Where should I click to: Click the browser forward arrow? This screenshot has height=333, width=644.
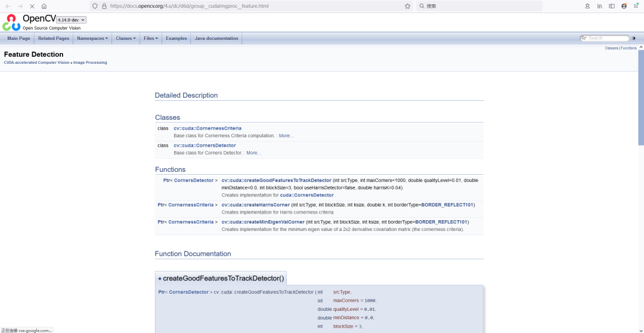(20, 6)
